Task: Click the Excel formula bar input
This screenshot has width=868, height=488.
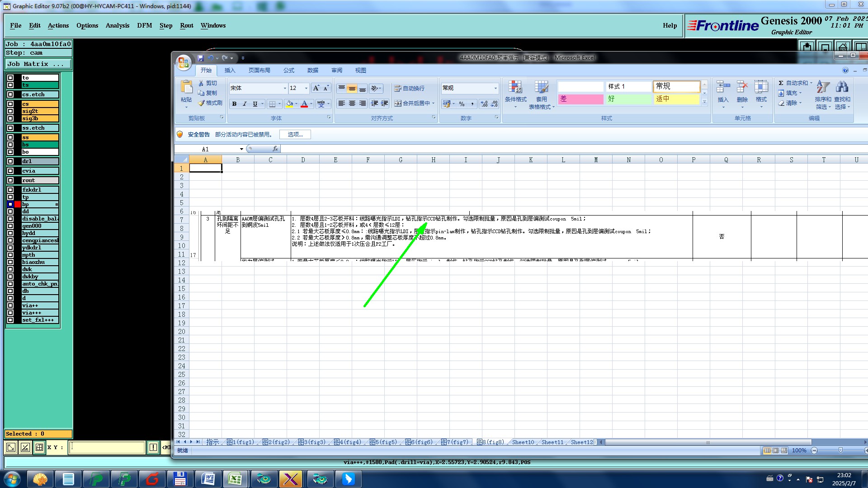Action: click(x=574, y=149)
